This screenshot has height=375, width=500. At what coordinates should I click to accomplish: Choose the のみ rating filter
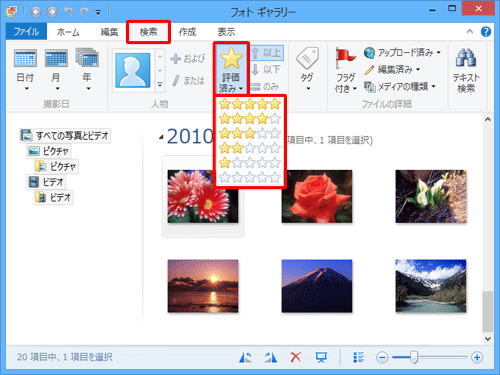click(x=265, y=87)
